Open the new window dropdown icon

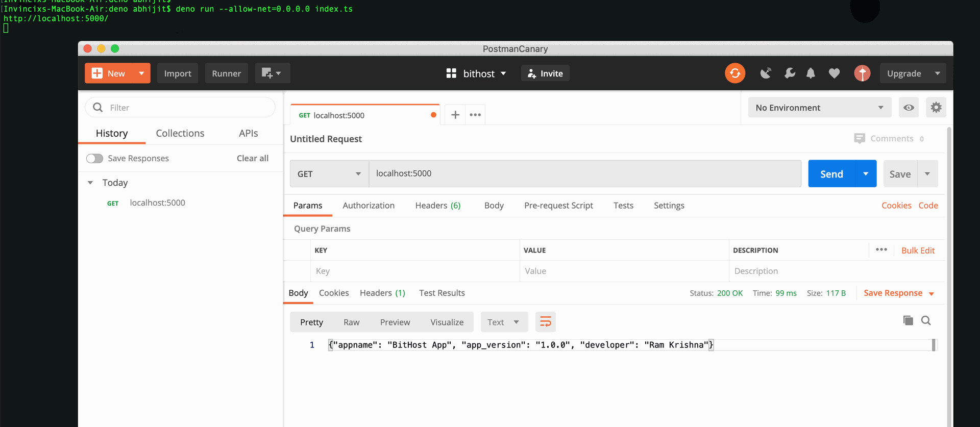pos(272,73)
